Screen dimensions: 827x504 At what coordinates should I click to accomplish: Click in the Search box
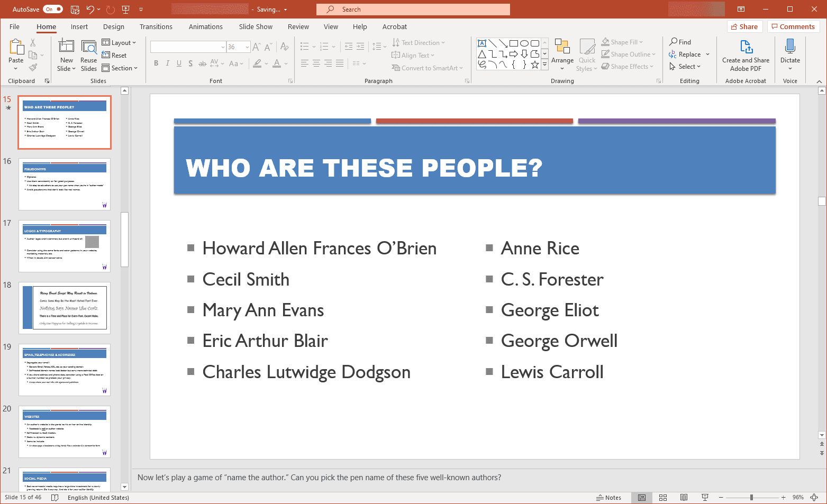pos(413,10)
